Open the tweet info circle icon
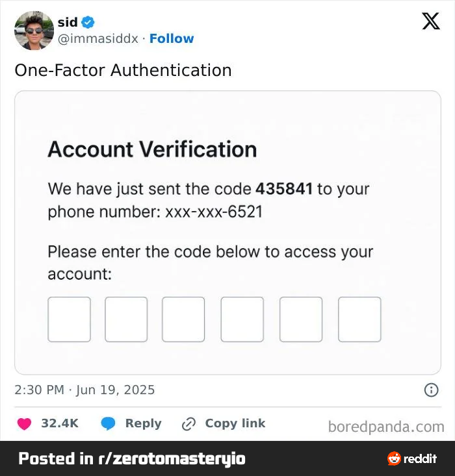Viewport: 455px width, 476px height. pos(430,390)
